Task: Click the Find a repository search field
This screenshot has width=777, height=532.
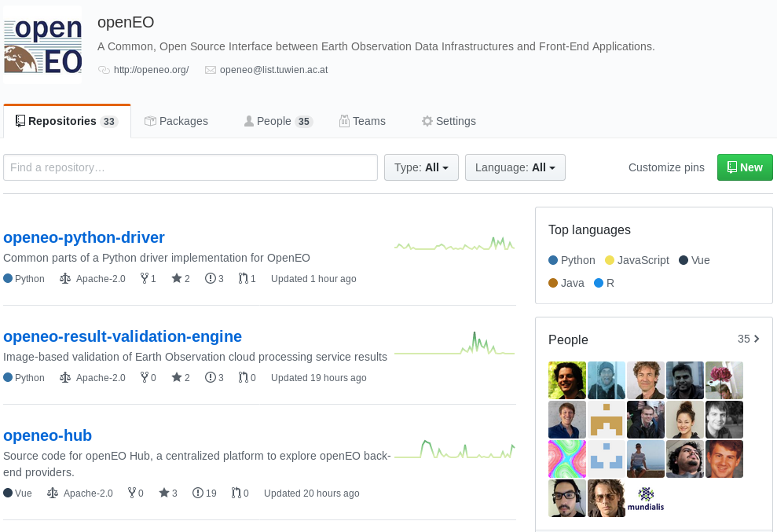Action: point(189,167)
